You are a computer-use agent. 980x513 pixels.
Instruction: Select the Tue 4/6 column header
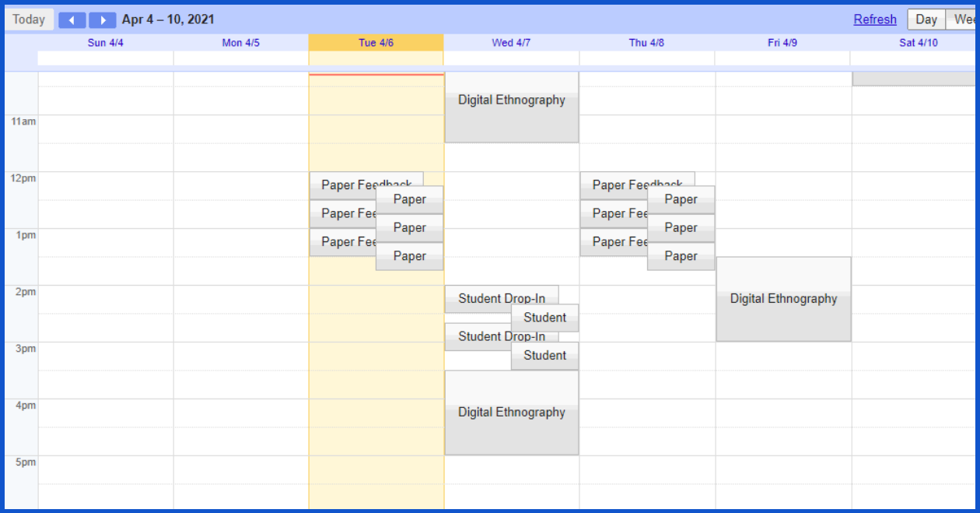point(376,43)
